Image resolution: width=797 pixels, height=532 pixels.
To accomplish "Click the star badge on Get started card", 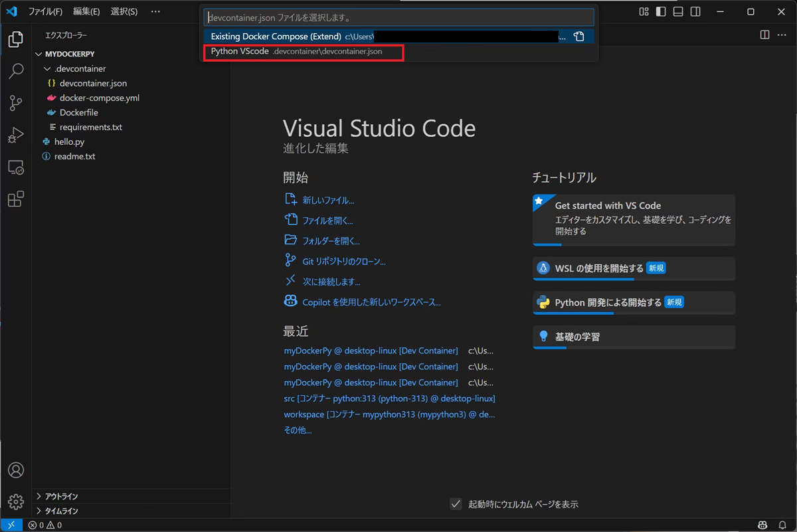I will click(539, 201).
